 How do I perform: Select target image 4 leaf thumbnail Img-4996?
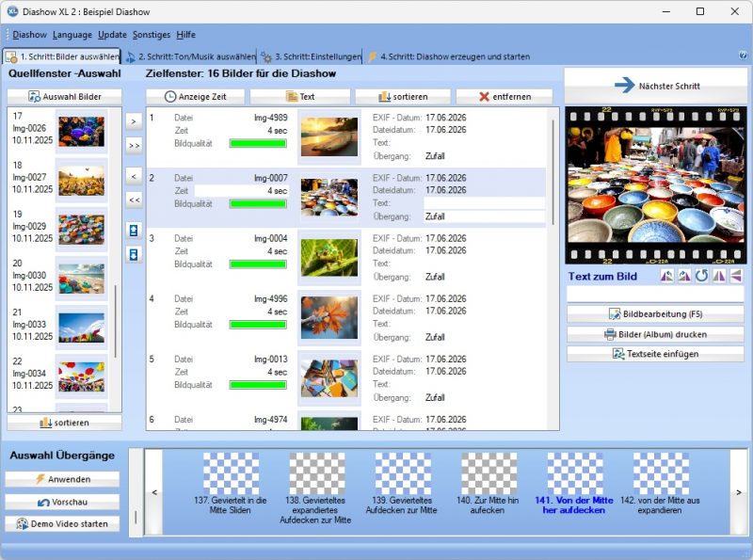pos(328,318)
